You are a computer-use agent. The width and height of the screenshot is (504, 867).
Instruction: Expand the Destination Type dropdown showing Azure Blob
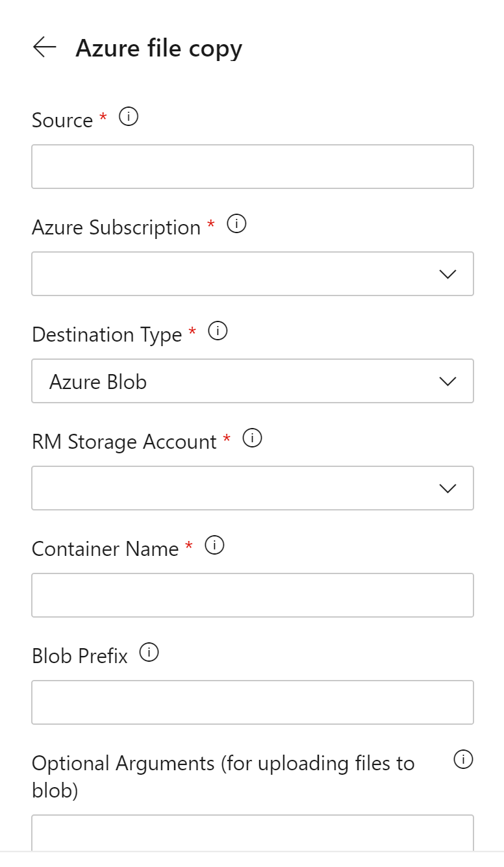pyautogui.click(x=253, y=381)
